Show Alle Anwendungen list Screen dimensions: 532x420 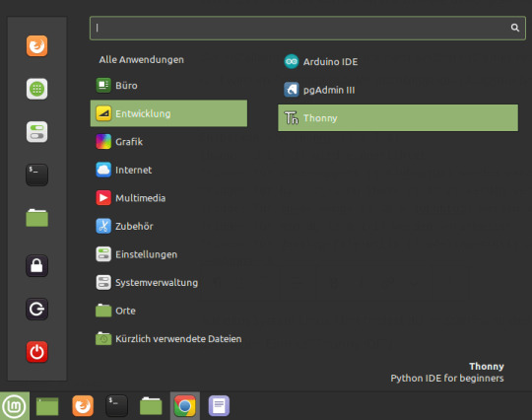[x=142, y=60]
